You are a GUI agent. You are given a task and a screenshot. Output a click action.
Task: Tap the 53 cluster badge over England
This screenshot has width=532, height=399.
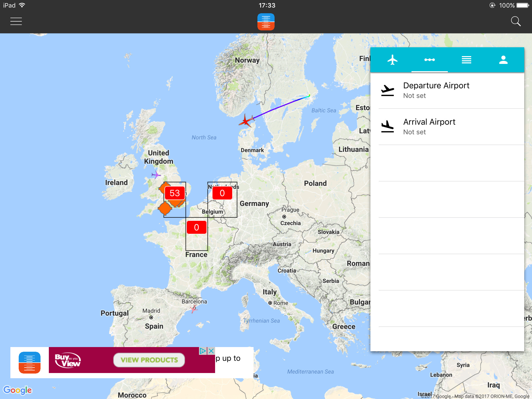tap(175, 193)
